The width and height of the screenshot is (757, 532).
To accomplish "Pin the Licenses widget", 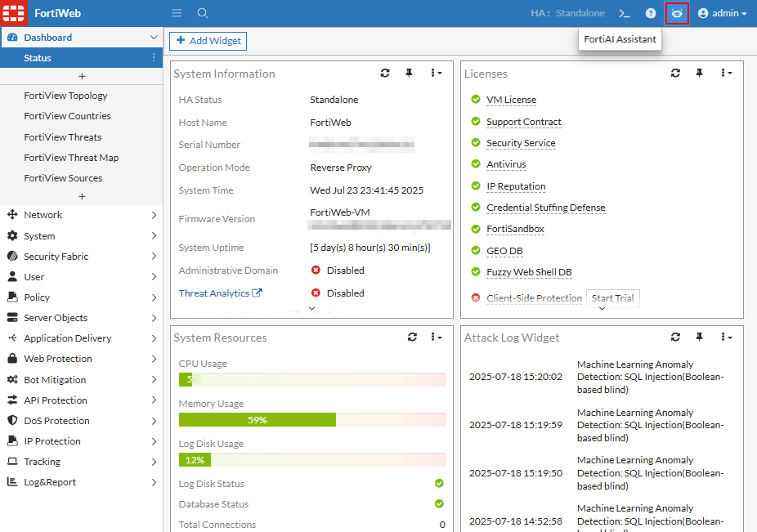I will (699, 74).
